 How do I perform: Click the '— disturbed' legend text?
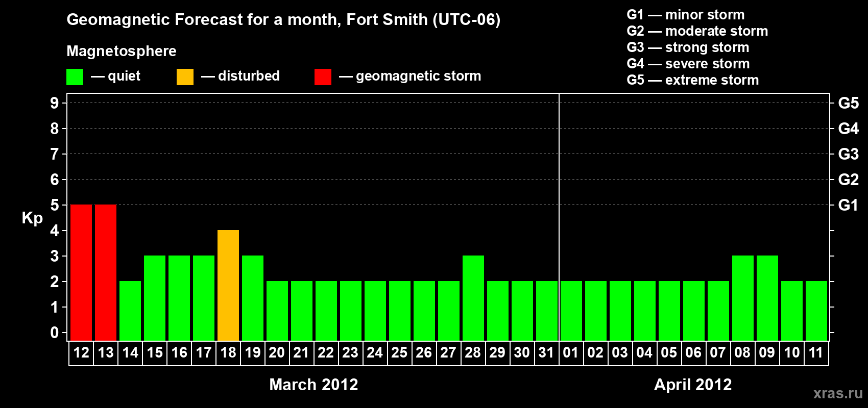click(x=240, y=76)
